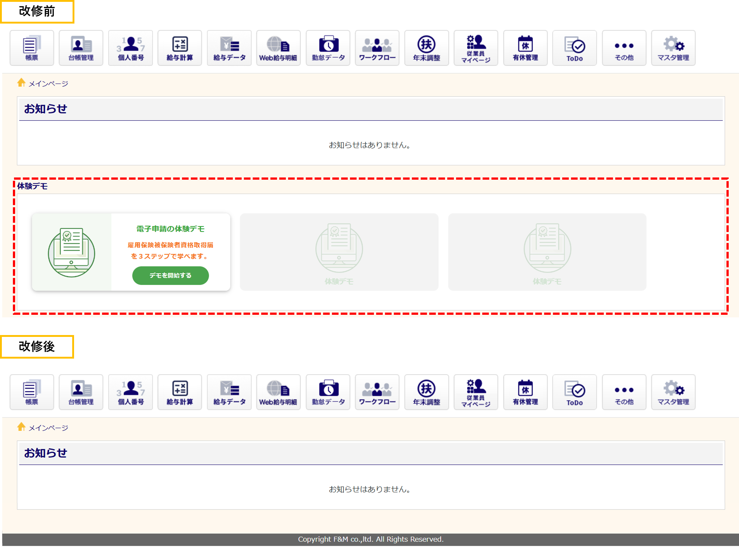Click その他 three-dots menu in top toolbar
The width and height of the screenshot is (739, 560).
624,48
